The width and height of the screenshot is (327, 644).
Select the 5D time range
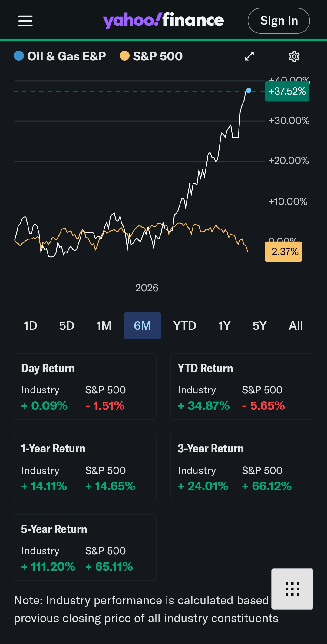point(67,326)
